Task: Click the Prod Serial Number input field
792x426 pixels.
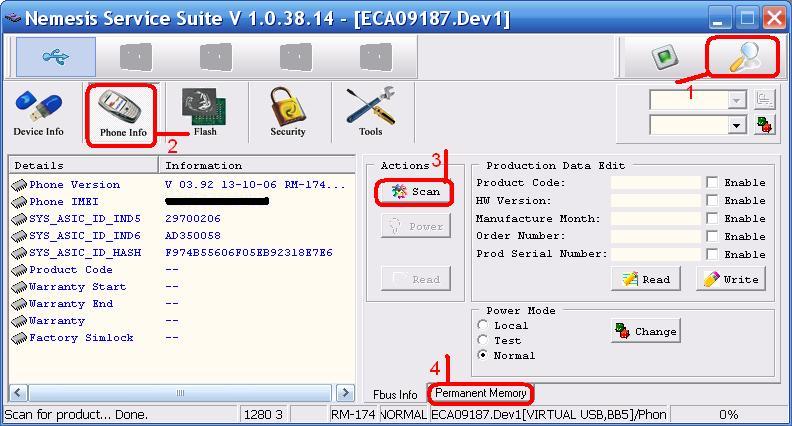Action: point(656,254)
